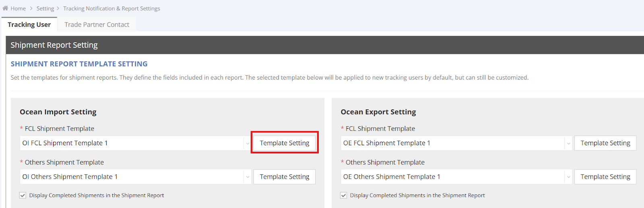Switch to the Tracking User tab

[29, 25]
